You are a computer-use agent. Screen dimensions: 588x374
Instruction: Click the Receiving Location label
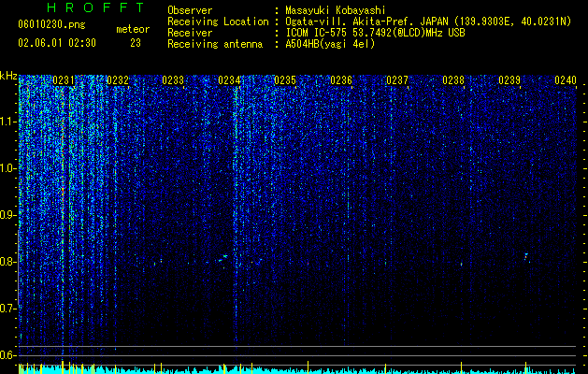[x=218, y=22]
